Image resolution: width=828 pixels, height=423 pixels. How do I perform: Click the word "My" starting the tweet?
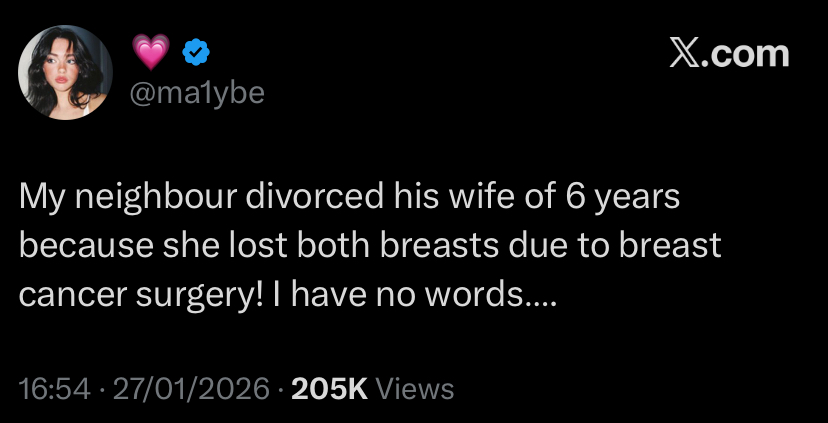(x=41, y=198)
